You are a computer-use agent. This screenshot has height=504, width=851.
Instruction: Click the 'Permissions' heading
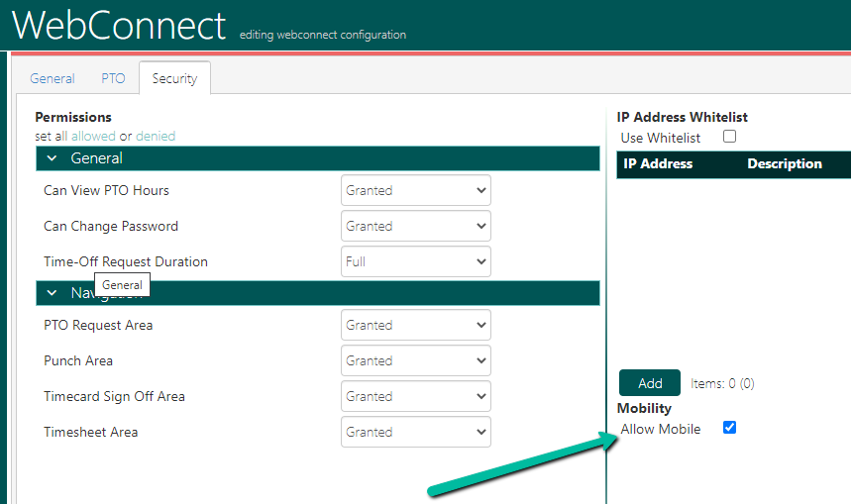click(73, 117)
